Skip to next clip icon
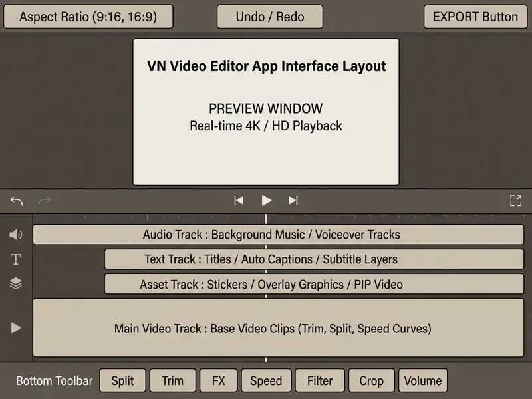Image resolution: width=532 pixels, height=399 pixels. point(293,201)
